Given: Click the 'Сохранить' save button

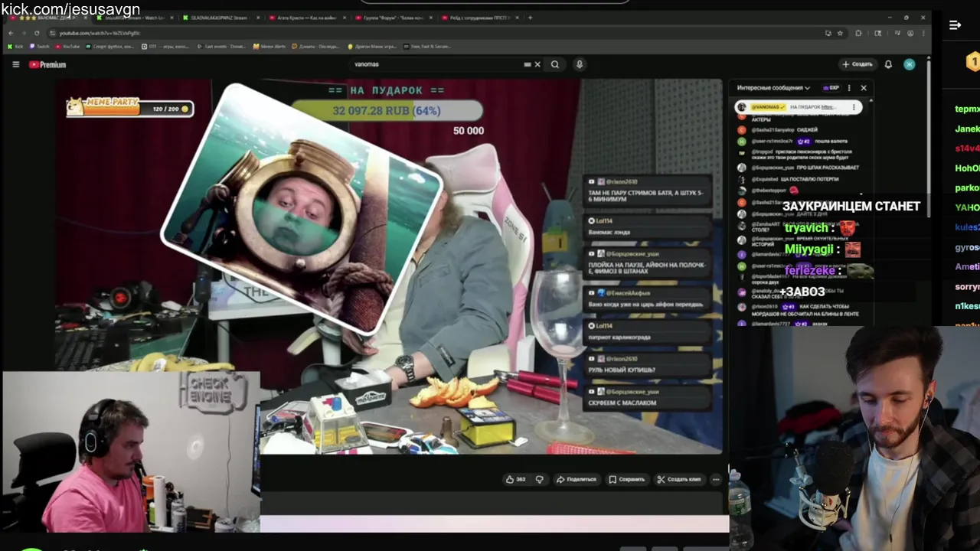Looking at the screenshot, I should [x=627, y=479].
